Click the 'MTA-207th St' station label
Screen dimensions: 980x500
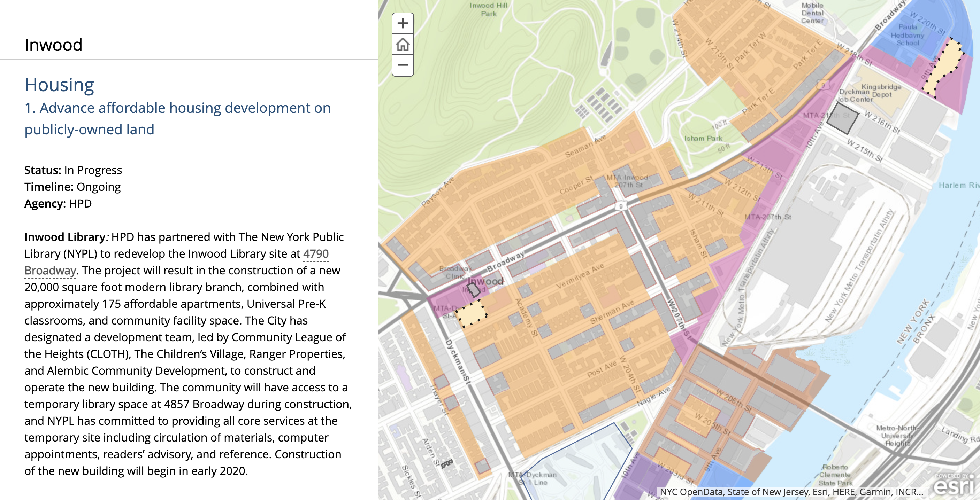pyautogui.click(x=767, y=217)
